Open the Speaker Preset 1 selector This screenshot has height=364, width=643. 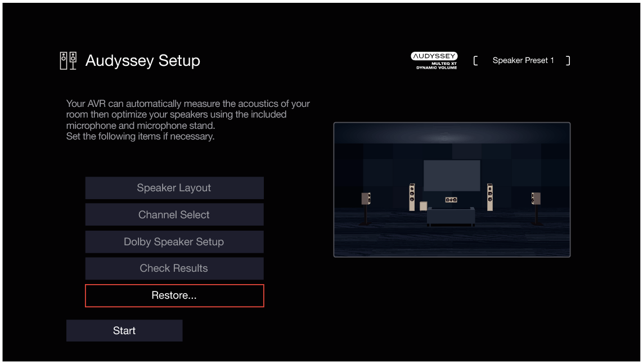523,60
